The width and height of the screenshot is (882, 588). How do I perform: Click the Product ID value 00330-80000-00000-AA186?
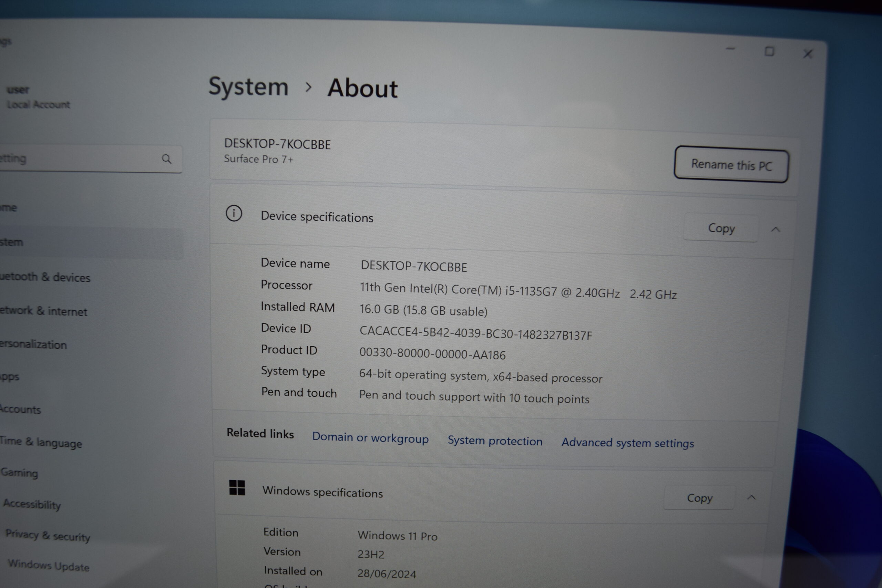pyautogui.click(x=432, y=354)
